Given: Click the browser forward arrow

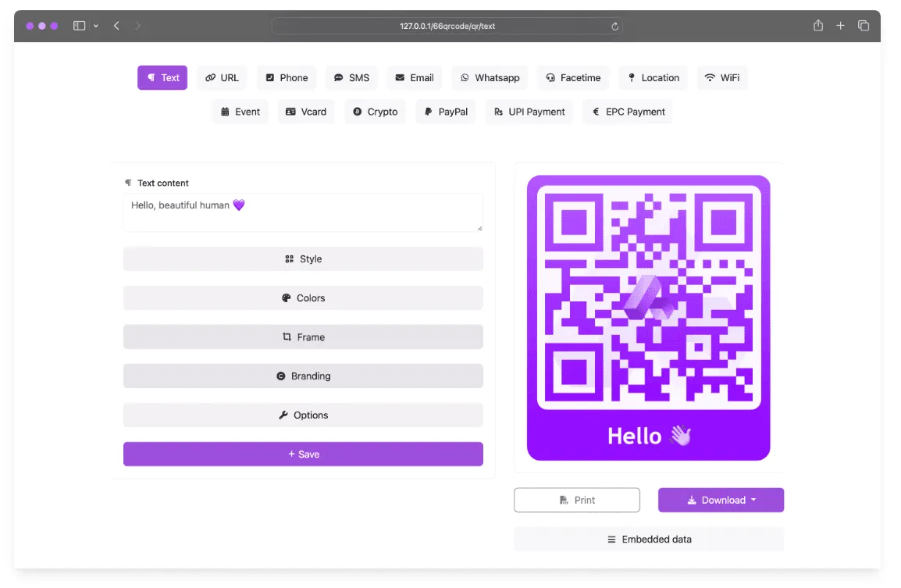Looking at the screenshot, I should pyautogui.click(x=138, y=26).
